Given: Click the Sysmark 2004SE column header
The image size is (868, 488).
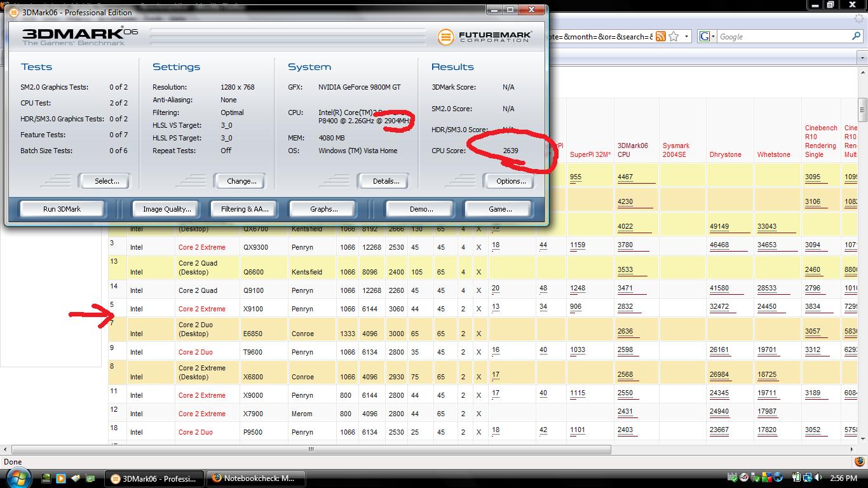Looking at the screenshot, I should [675, 150].
